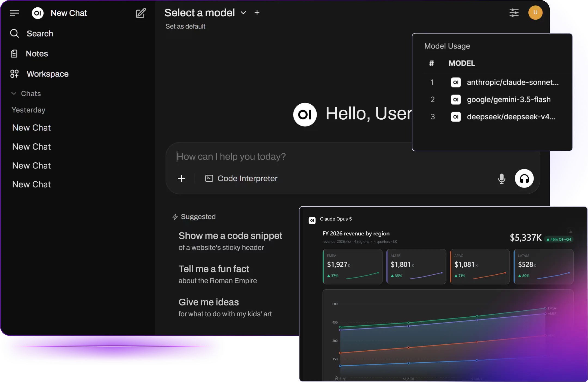The image size is (588, 382).
Task: Click the Open WebUI logo beside New Chat
Action: point(38,13)
